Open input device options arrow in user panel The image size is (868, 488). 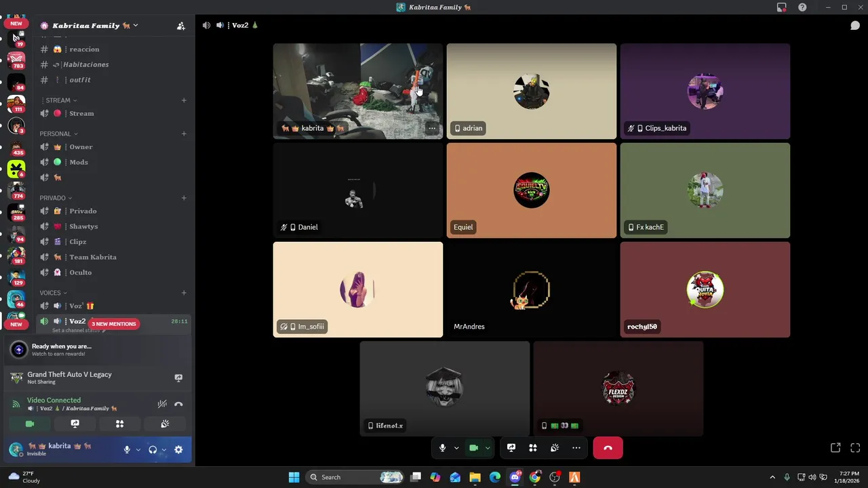point(138,449)
